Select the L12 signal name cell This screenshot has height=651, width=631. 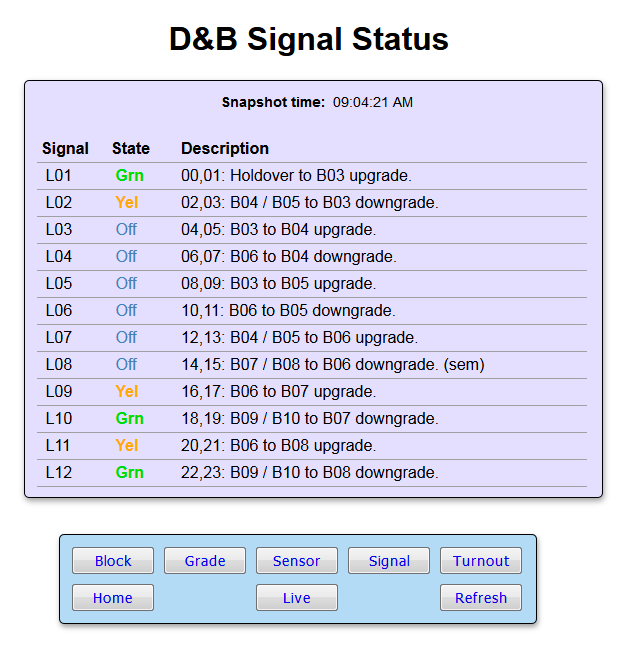(59, 472)
